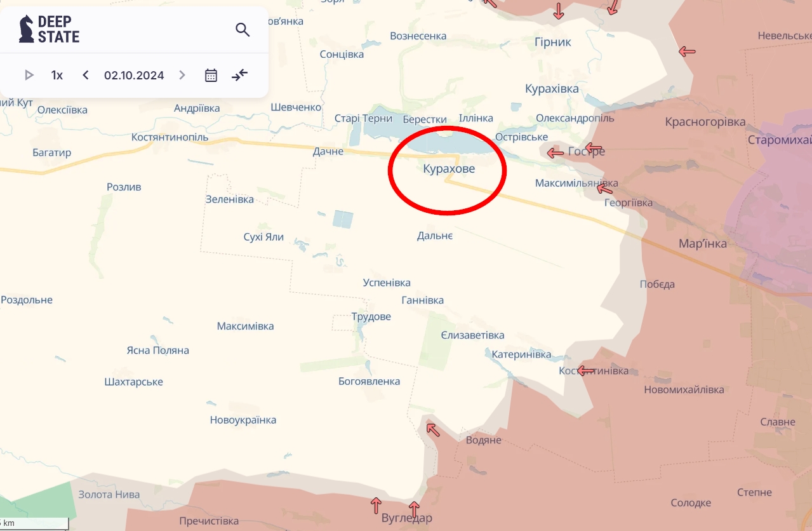Click the attack arrow at Костянтинівка

click(x=585, y=370)
